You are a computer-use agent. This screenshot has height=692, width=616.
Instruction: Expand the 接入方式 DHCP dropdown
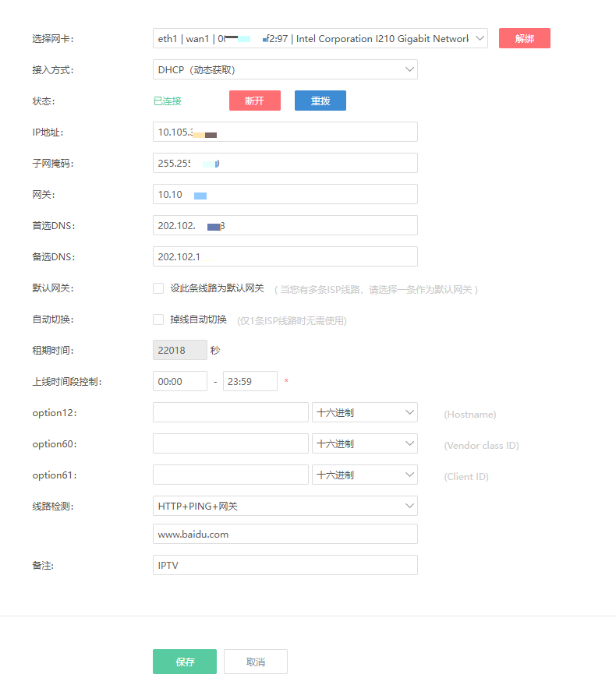285,69
